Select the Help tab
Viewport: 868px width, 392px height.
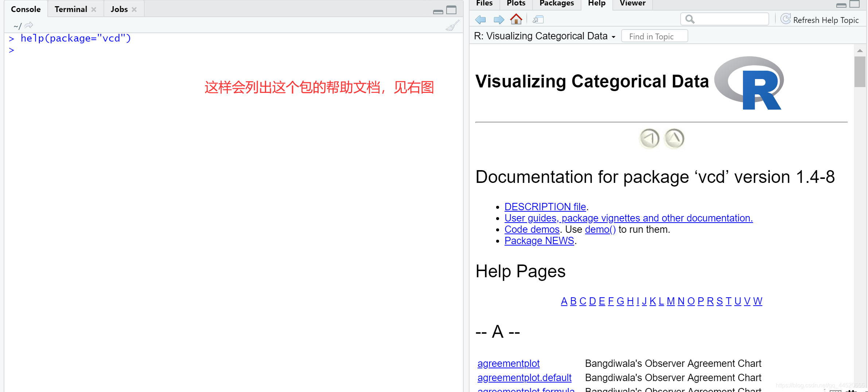(597, 4)
